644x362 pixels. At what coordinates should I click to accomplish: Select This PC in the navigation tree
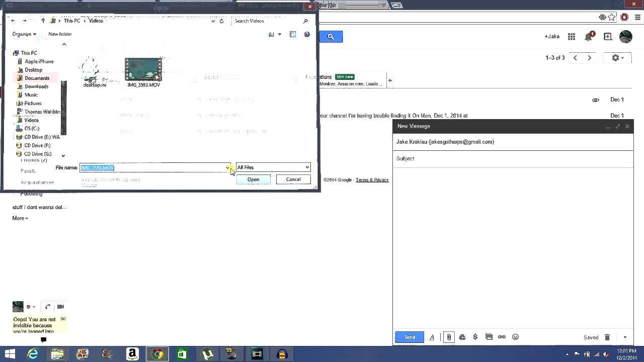[29, 53]
